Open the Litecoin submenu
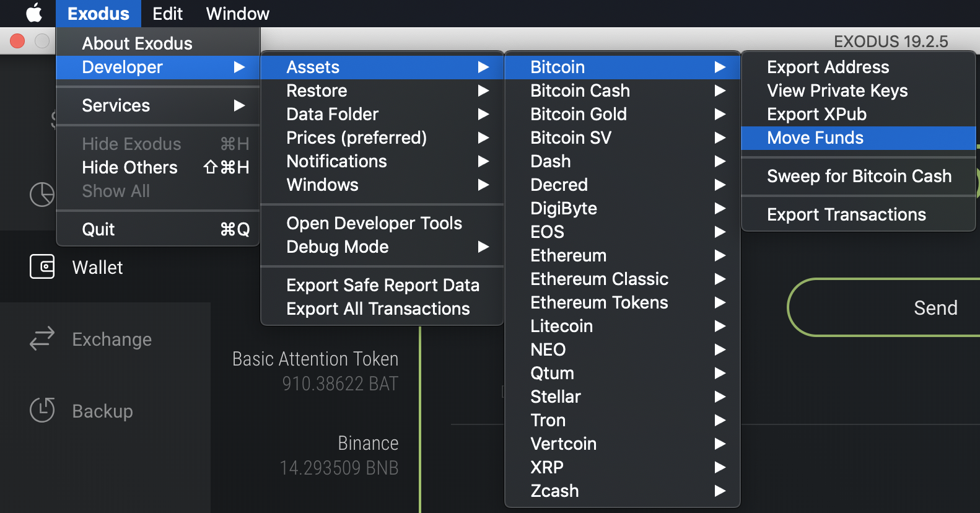Screen dimensions: 980x513 (623, 326)
